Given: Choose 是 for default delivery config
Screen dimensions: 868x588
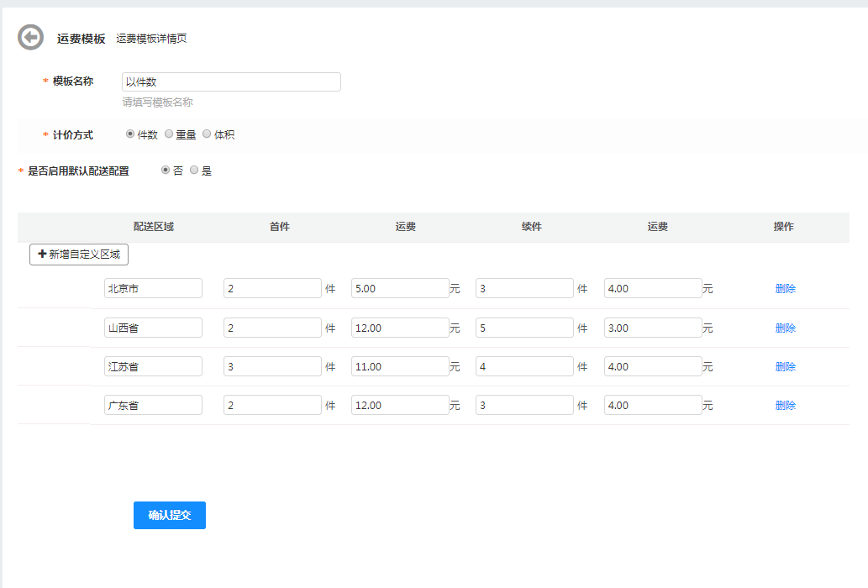Looking at the screenshot, I should (194, 171).
